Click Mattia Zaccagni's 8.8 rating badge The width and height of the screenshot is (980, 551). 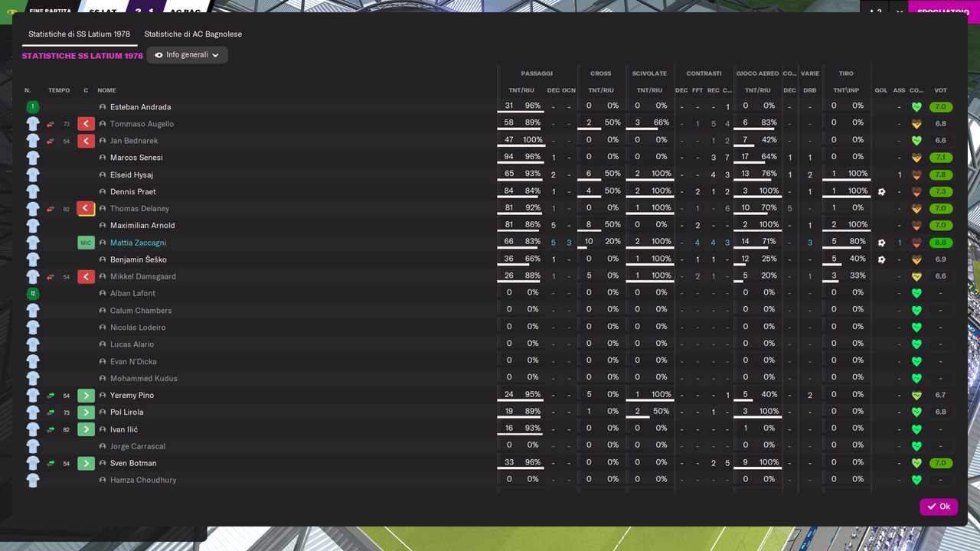(941, 243)
